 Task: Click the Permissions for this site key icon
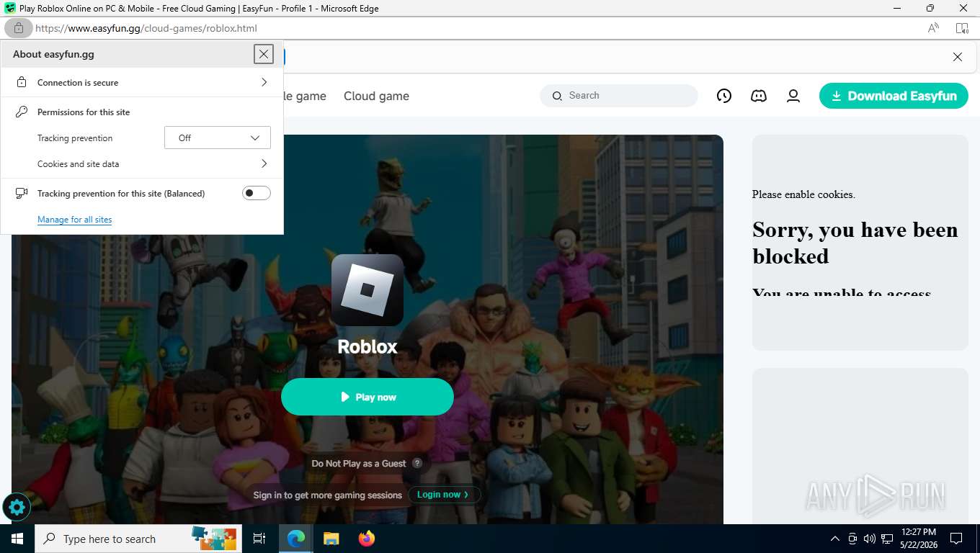coord(22,112)
